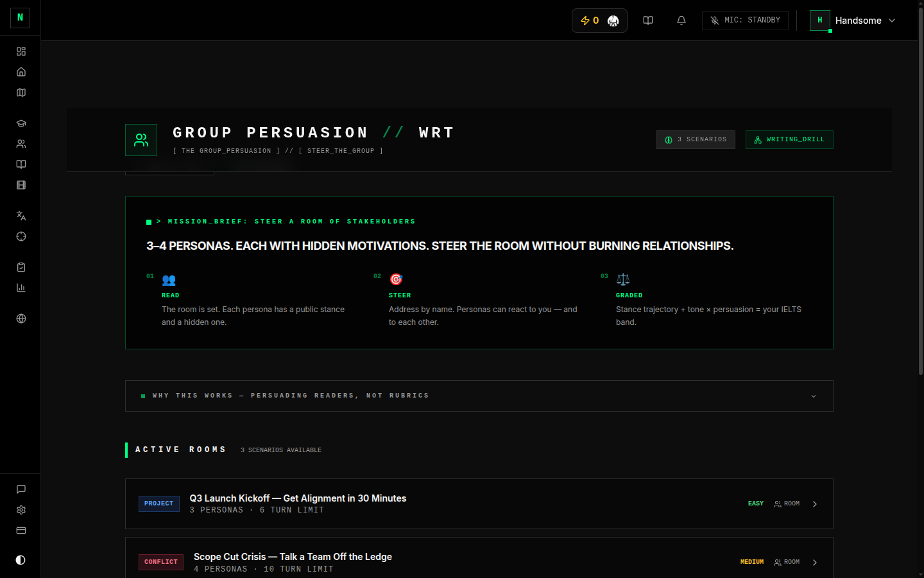Click the WRITING_DRILL badge
924x578 pixels.
click(789, 139)
